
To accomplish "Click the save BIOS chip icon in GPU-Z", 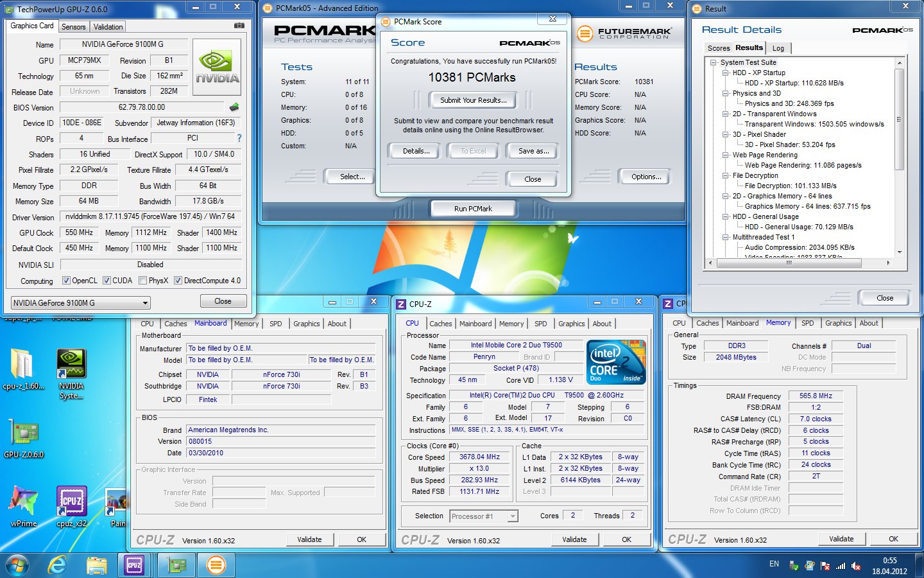I will pyautogui.click(x=234, y=107).
